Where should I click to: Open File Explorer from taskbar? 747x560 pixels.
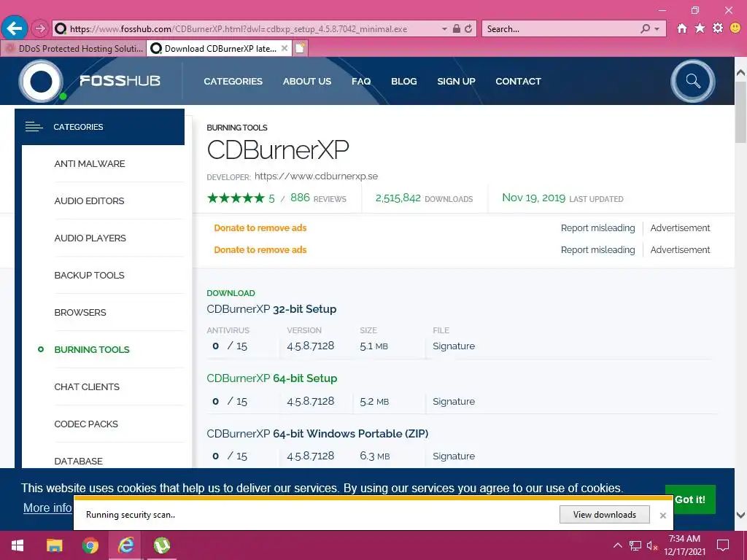(x=54, y=545)
